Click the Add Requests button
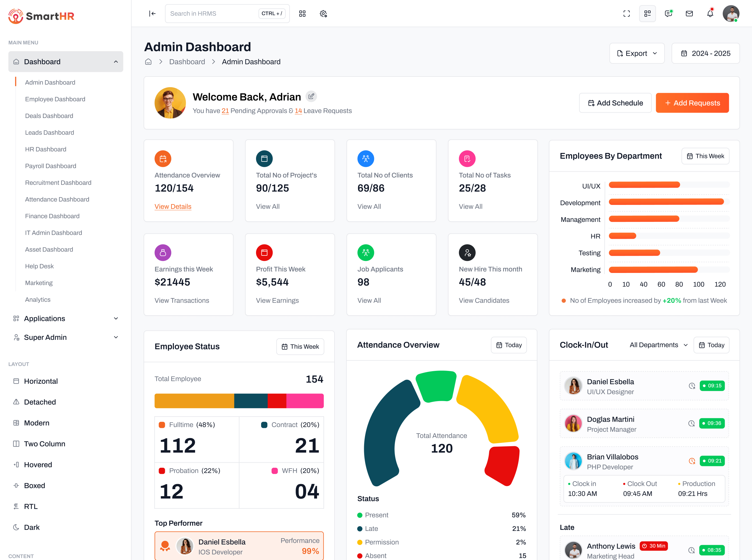The height and width of the screenshot is (560, 752). tap(692, 103)
